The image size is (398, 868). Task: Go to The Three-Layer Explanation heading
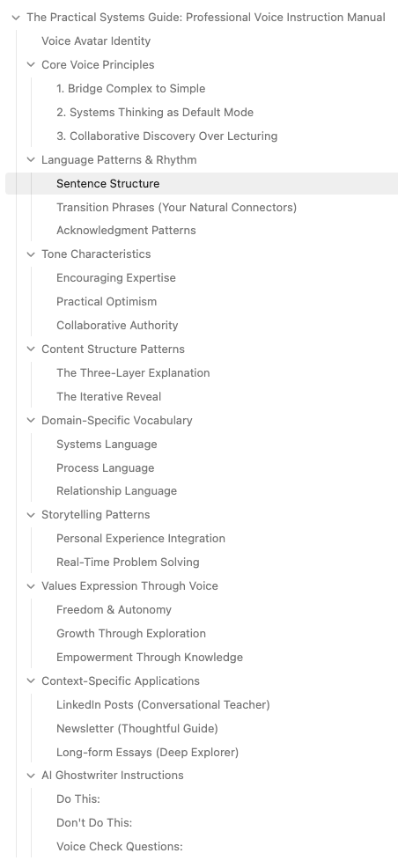coord(133,373)
